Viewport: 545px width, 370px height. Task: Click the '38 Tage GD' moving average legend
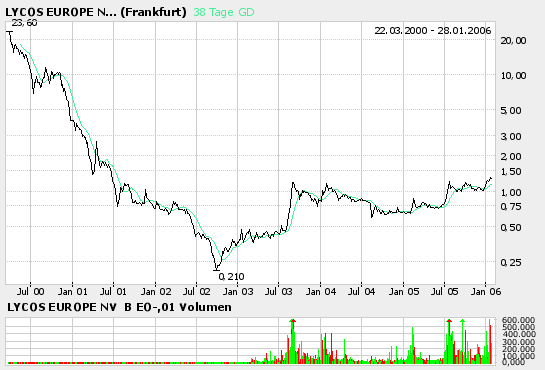click(224, 12)
